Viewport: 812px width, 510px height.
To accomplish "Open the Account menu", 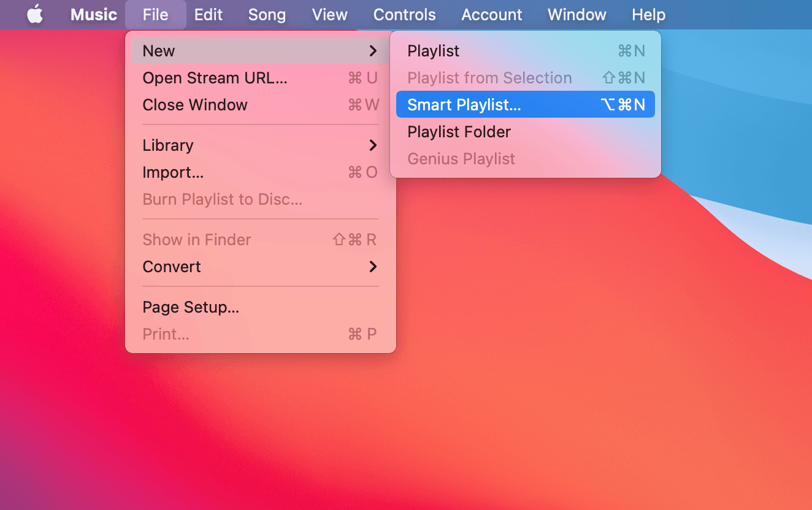I will (x=492, y=15).
